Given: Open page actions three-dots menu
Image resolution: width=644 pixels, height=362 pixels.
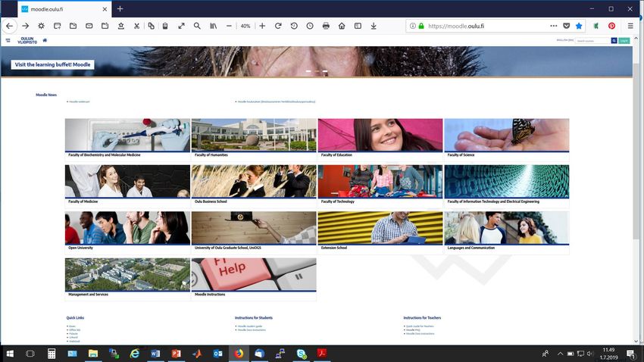Looking at the screenshot, I should point(554,26).
